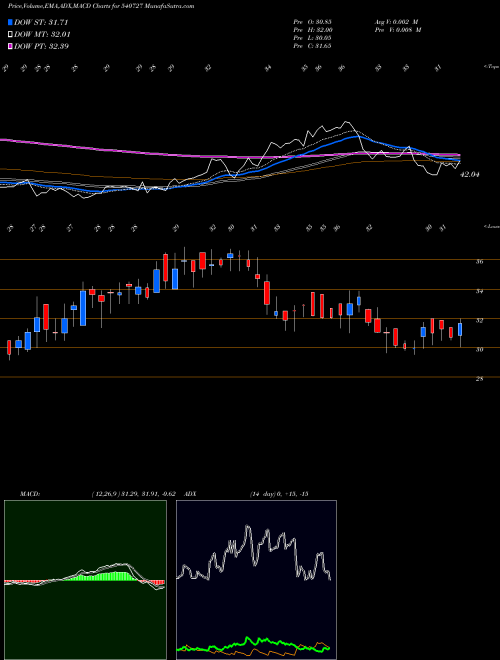Click the 'MACD:' panel label
The image size is (500, 660).
point(29,494)
